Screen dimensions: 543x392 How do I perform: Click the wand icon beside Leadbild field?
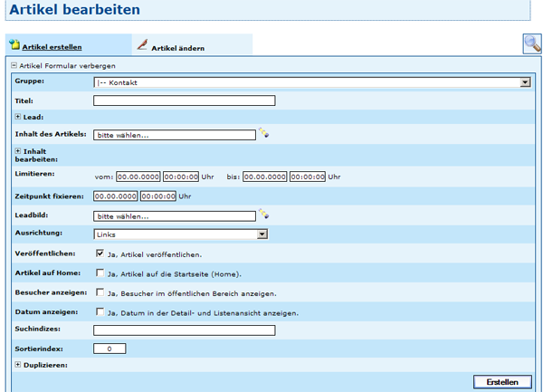pyautogui.click(x=263, y=215)
